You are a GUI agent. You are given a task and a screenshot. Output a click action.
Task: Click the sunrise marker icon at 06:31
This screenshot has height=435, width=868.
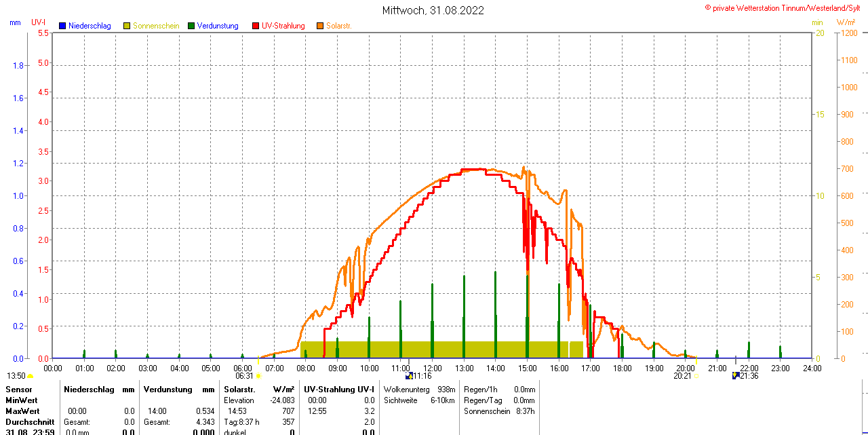[258, 376]
